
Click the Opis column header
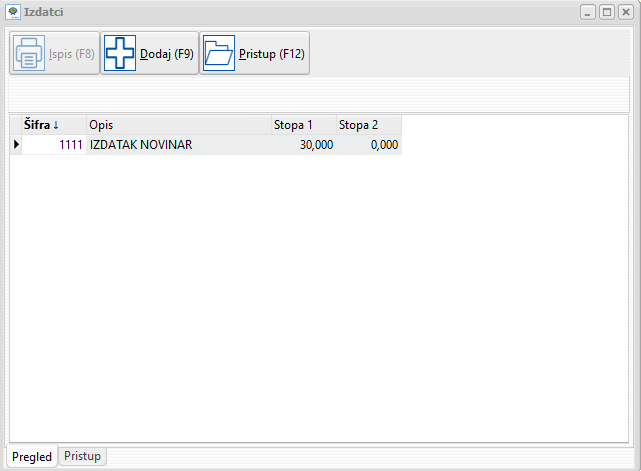tap(179, 125)
